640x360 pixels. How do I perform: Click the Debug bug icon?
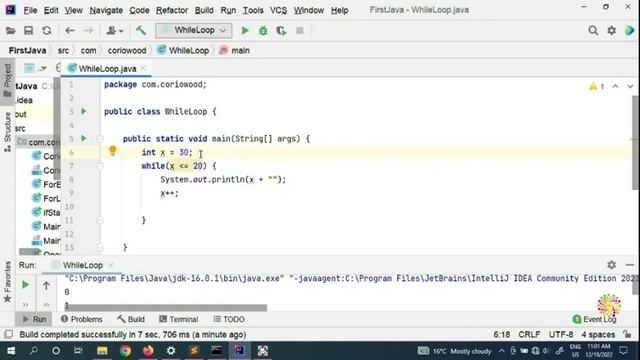(x=263, y=31)
